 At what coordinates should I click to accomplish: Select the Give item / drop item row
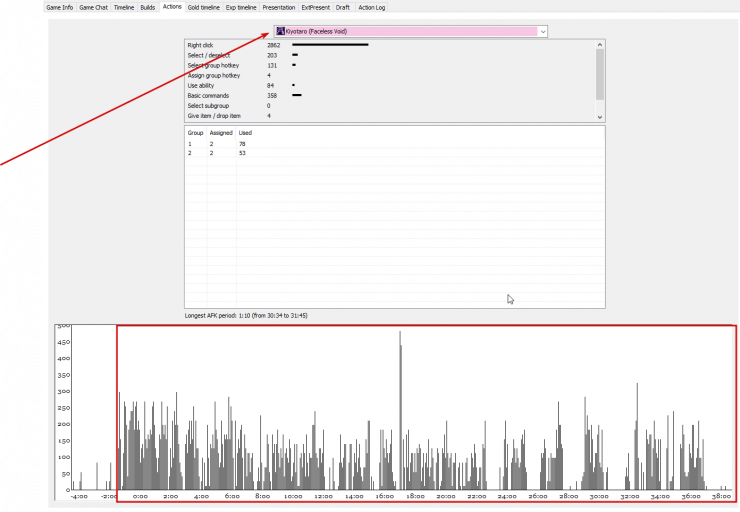390,116
